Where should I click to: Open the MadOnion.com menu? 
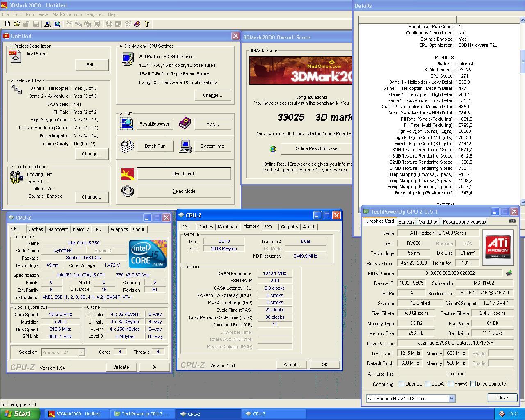click(x=67, y=14)
